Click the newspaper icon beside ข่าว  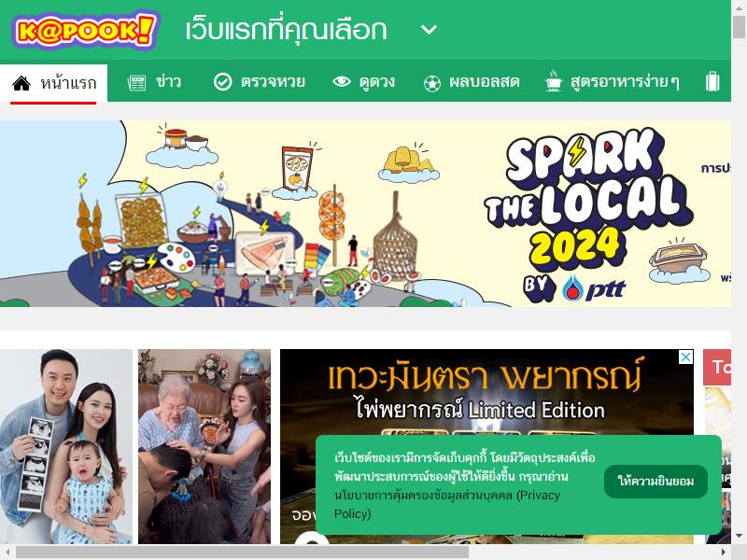tap(136, 83)
